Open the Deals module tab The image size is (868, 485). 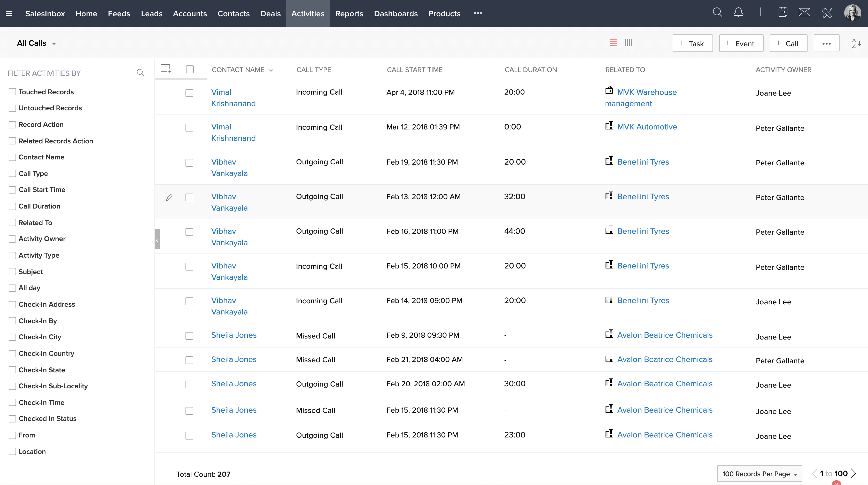270,13
